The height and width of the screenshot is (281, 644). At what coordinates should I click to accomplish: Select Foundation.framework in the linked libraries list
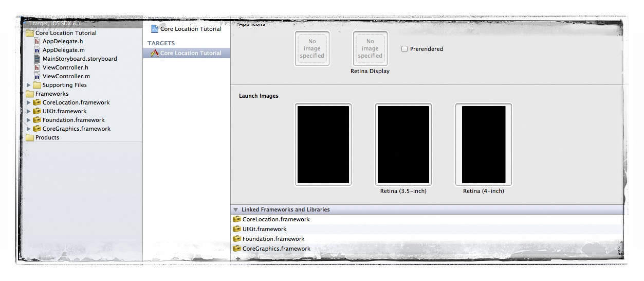(273, 239)
